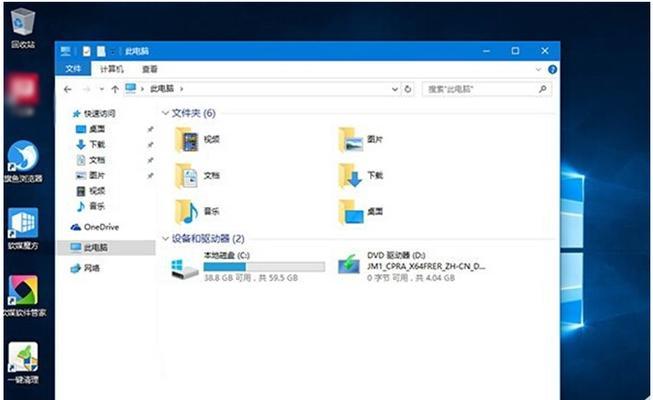653x400 pixels.
Task: Maximize the 此电脑 window
Action: (x=515, y=51)
